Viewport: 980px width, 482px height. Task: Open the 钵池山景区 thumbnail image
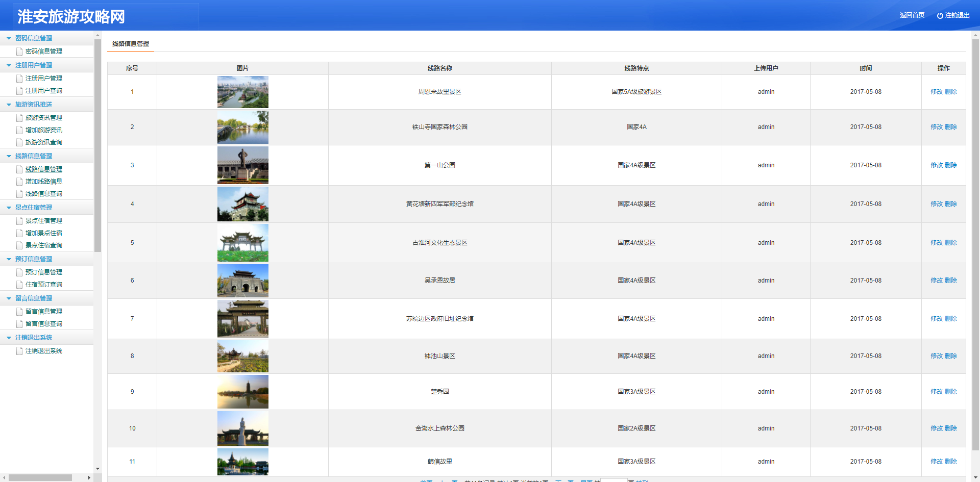click(x=243, y=356)
